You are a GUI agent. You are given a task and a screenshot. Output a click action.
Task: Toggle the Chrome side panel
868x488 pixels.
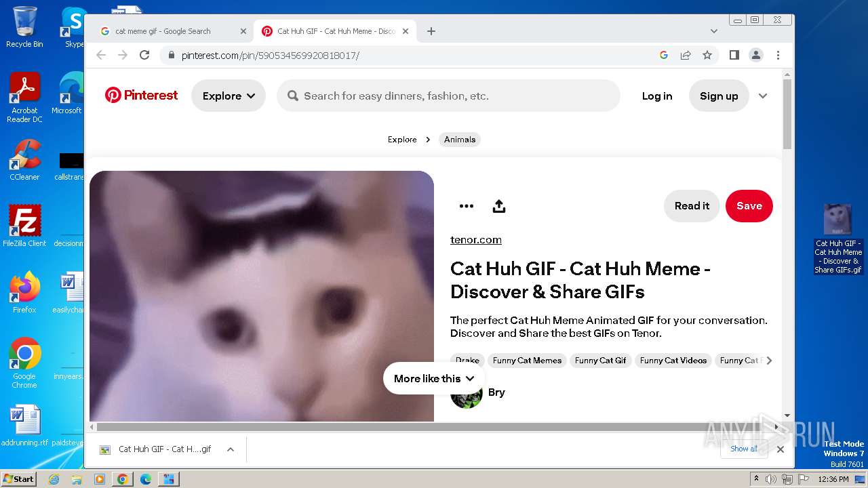point(734,56)
